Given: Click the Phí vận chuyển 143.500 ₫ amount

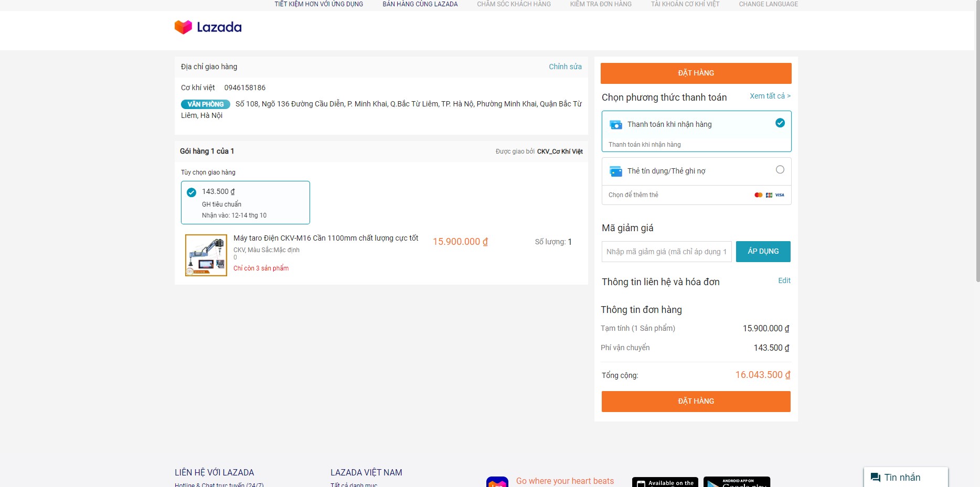Looking at the screenshot, I should (772, 348).
